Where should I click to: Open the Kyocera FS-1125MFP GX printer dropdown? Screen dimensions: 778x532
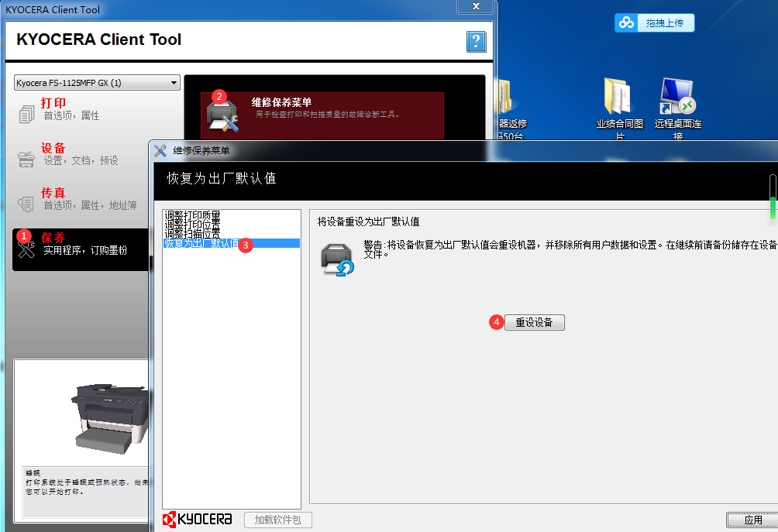[97, 82]
